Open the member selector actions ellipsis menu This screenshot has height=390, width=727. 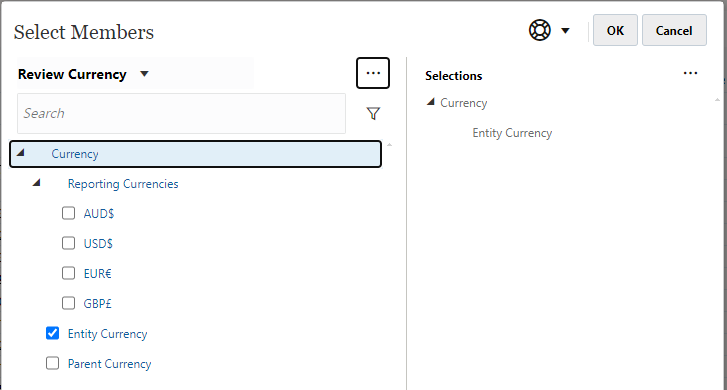pos(373,73)
